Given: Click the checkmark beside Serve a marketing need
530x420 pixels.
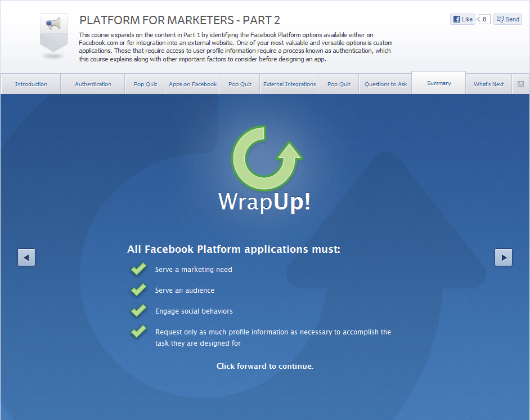Looking at the screenshot, I should pos(138,269).
